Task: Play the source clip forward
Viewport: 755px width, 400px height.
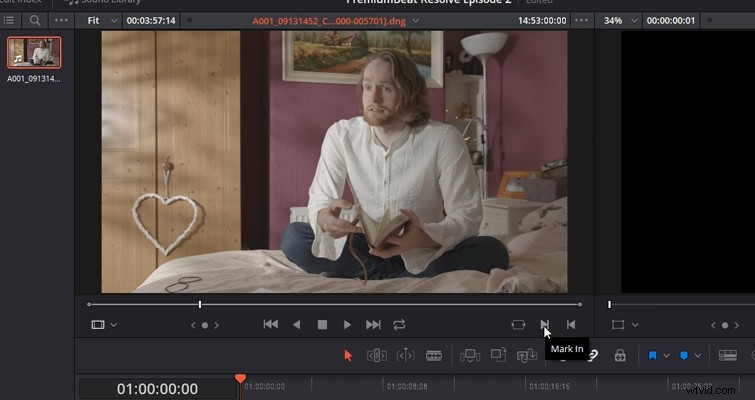Action: click(x=347, y=325)
